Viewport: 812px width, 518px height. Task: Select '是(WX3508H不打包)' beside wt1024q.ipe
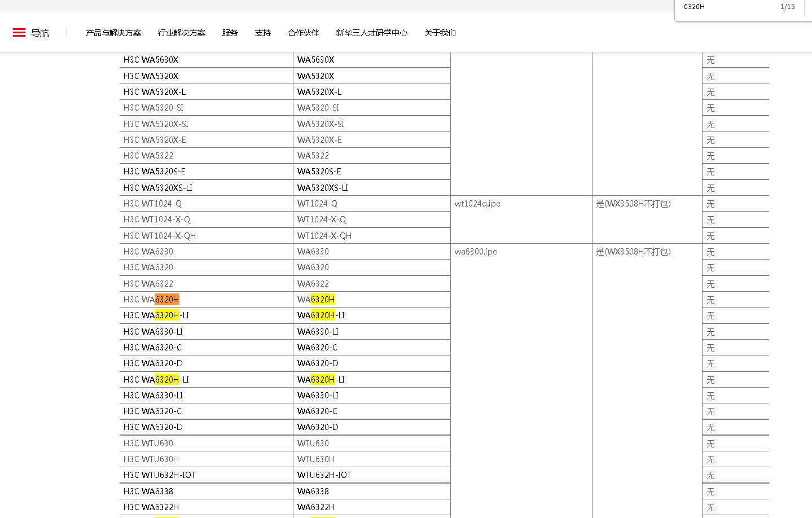point(634,204)
